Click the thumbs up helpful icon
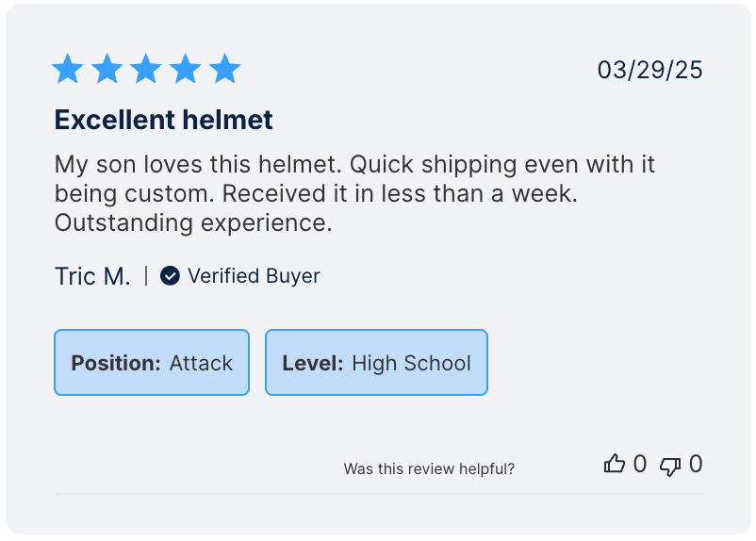This screenshot has width=756, height=541. click(x=615, y=464)
